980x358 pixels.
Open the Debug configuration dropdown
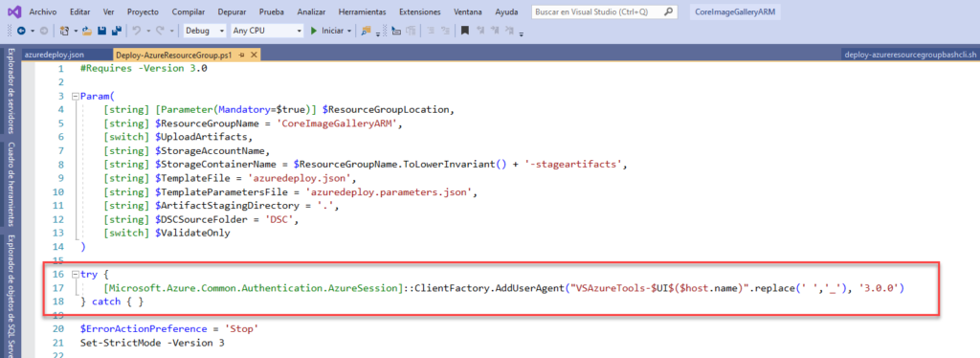tap(205, 31)
